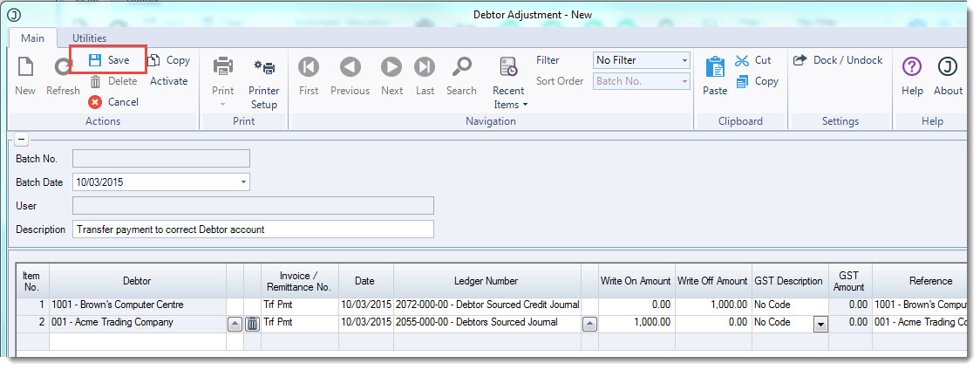Switch to the Utilities tab

click(89, 38)
